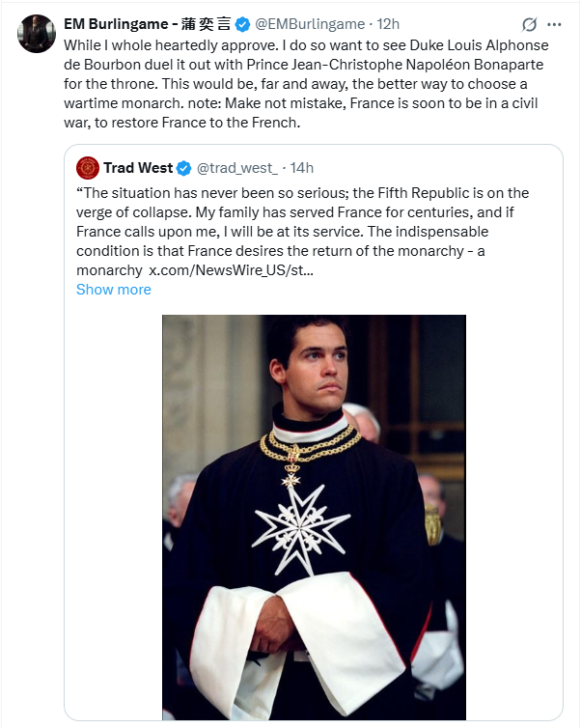Open the x.com/NewsWire_US link

[x=231, y=270]
